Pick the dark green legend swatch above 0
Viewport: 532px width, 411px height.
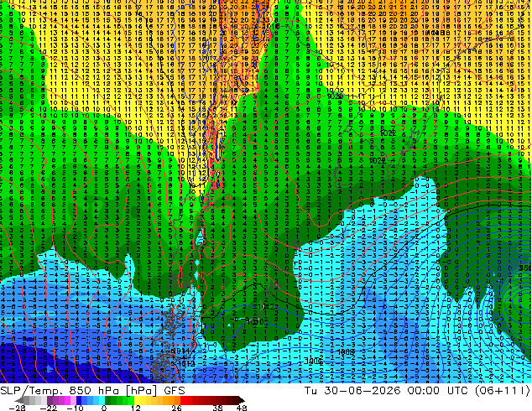point(108,400)
